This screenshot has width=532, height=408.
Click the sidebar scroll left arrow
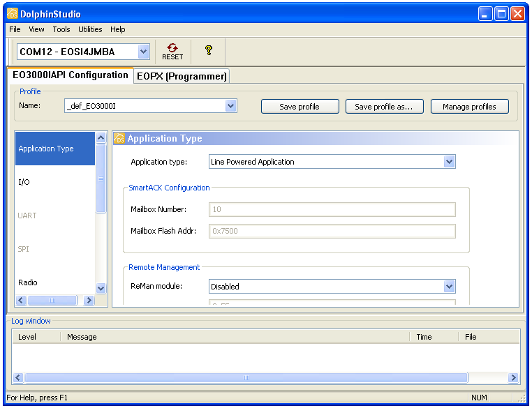[x=21, y=300]
